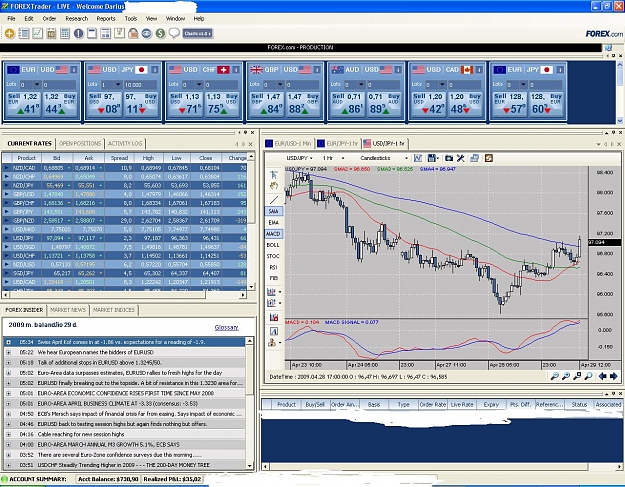Screen dimensions: 625x487
Task: Click the notebook list icon beside the plus
Action: pos(24,33)
